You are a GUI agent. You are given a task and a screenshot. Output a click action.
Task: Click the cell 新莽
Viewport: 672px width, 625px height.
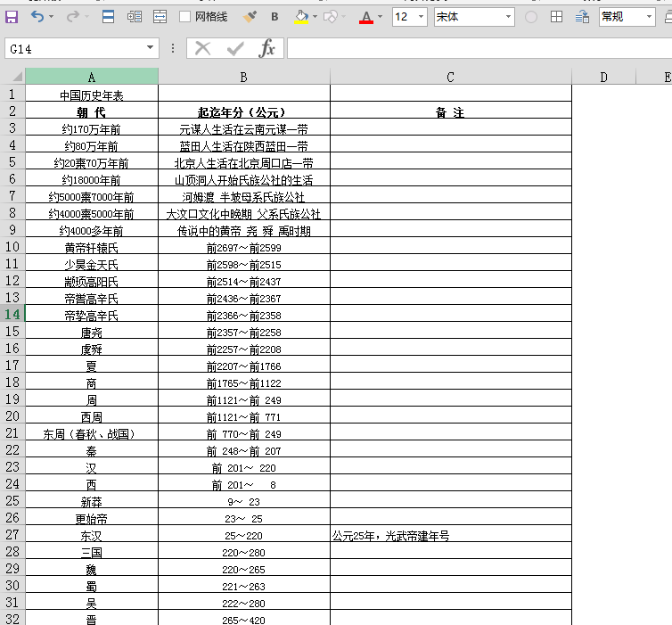[x=92, y=500]
